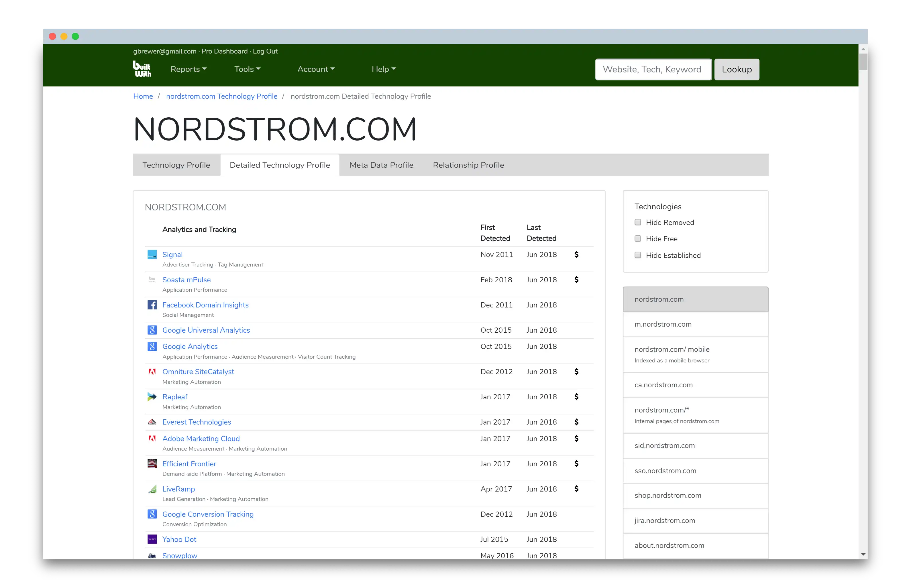This screenshot has height=588, width=911.
Task: Open nordstrom.com Technology Profile breadcrumb
Action: pos(221,96)
